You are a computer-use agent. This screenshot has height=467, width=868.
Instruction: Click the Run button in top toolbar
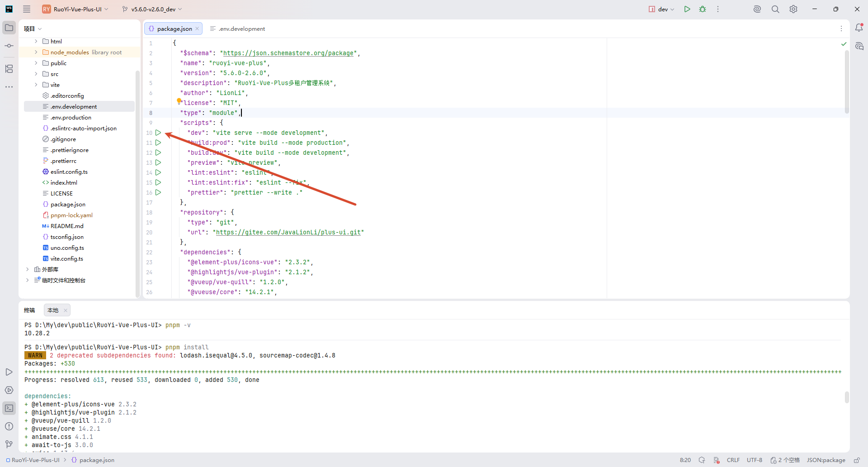coord(687,9)
